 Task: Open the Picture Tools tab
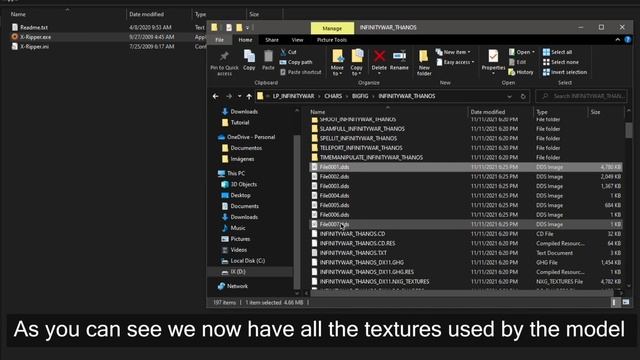[332, 40]
